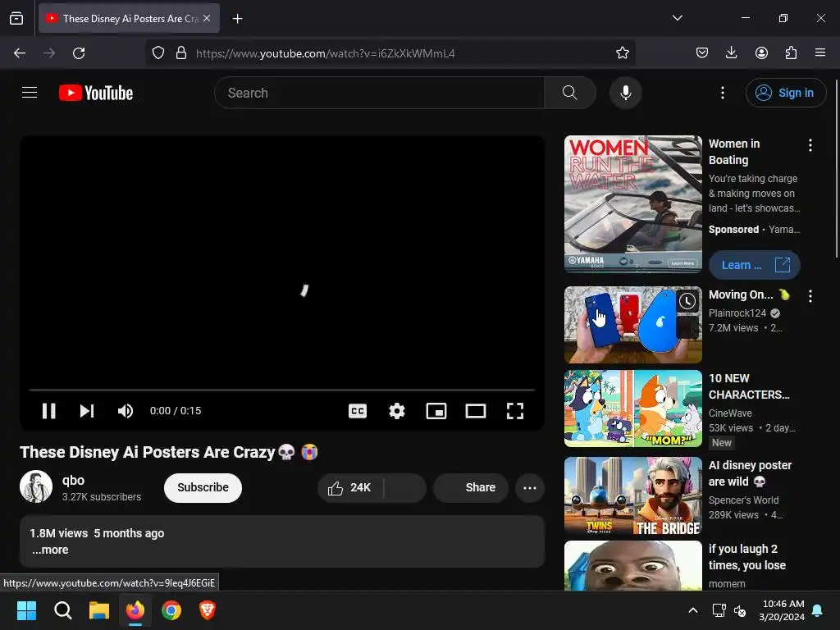The width and height of the screenshot is (840, 630).
Task: Open more actions next to Share
Action: pyautogui.click(x=530, y=487)
